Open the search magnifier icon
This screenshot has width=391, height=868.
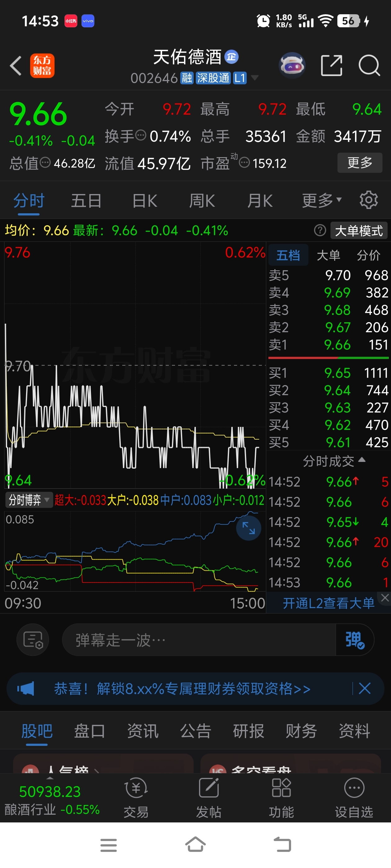tap(369, 65)
